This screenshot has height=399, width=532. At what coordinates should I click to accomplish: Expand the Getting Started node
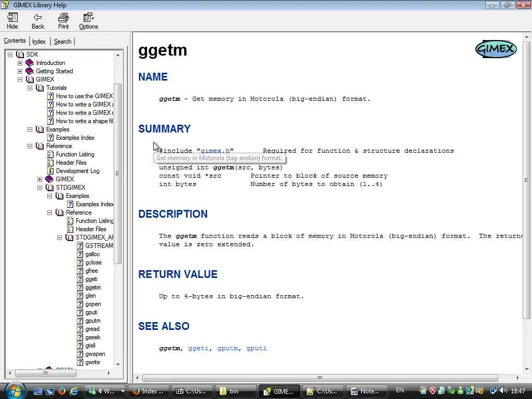[20, 71]
